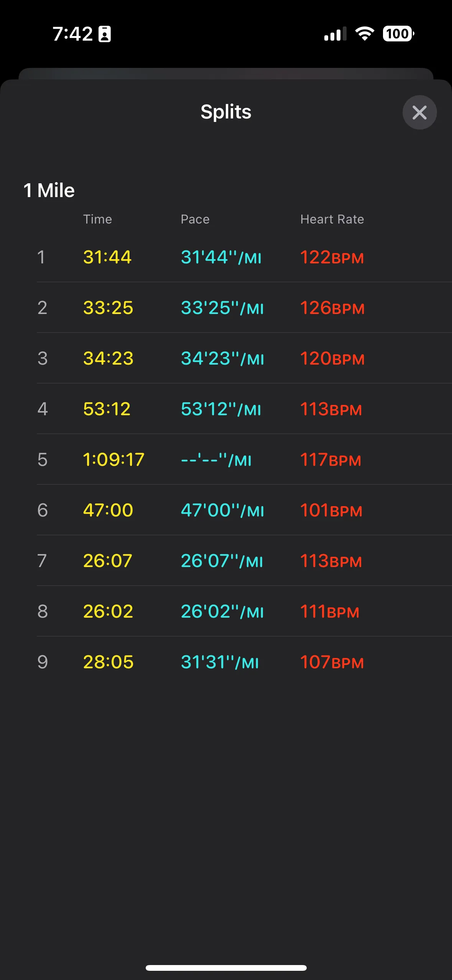The image size is (452, 980).
Task: Tap split 1 time 31:44
Action: 107,257
